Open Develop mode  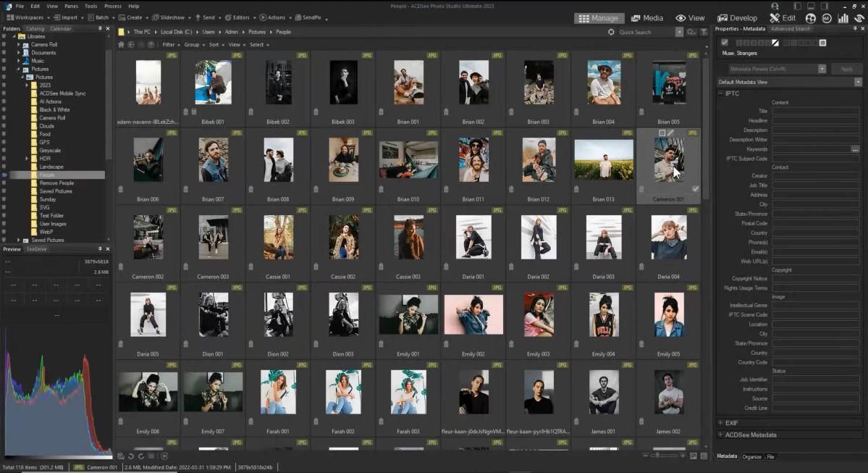pos(737,18)
